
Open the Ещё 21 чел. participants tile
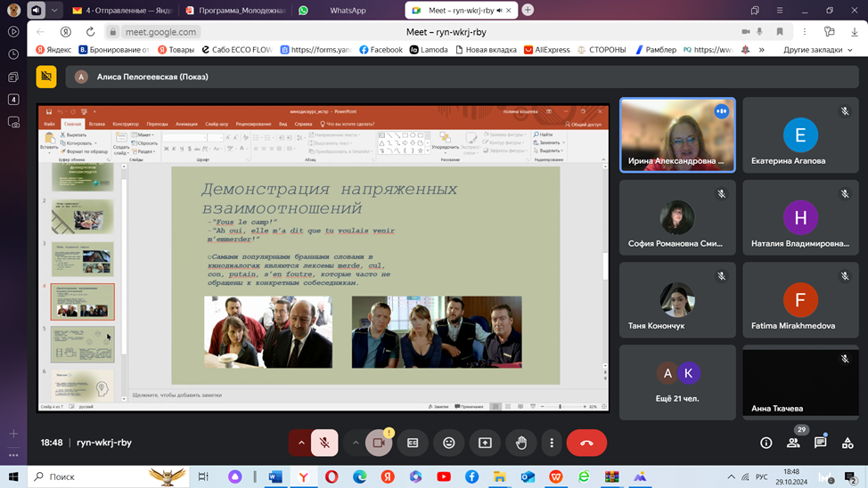tap(677, 382)
